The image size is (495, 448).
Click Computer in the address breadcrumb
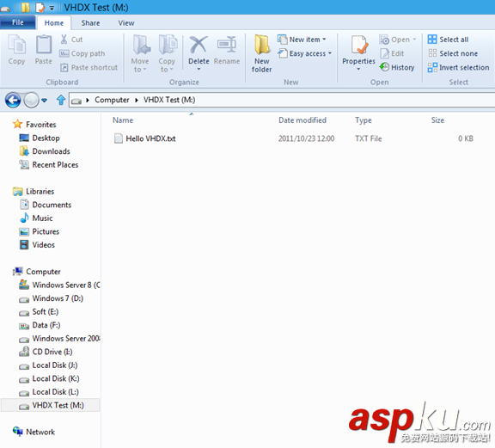[112, 100]
